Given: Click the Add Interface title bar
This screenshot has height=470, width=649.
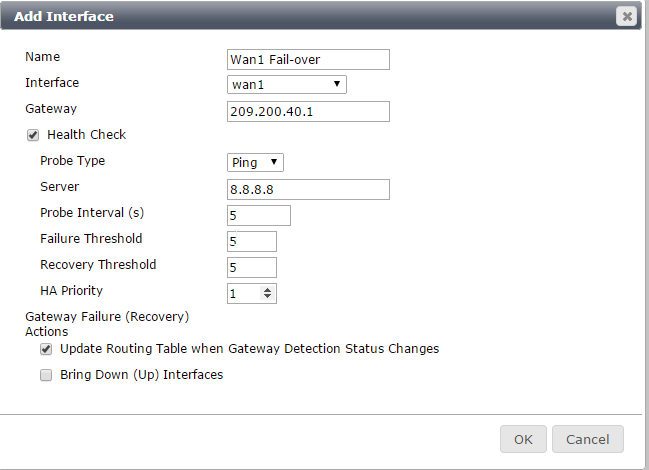Looking at the screenshot, I should point(300,16).
